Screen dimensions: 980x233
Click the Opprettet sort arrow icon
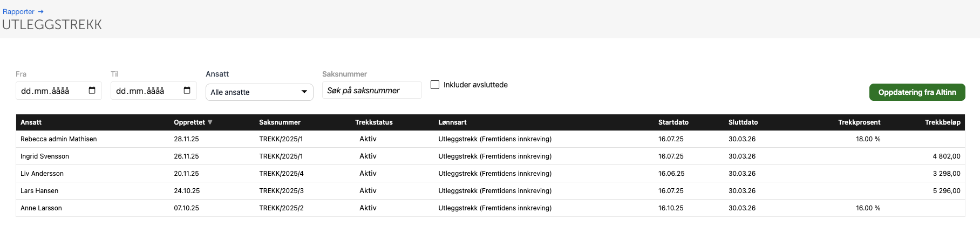point(210,122)
